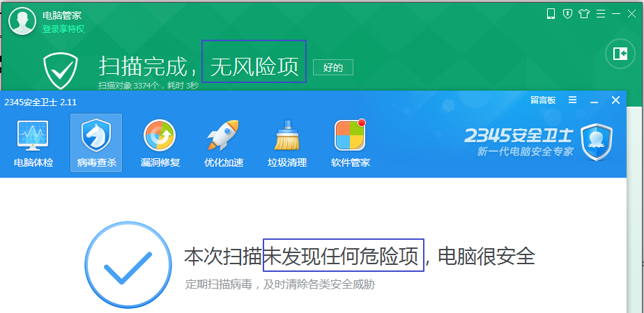Click the 扫描完成 heading text
This screenshot has width=644, height=313.
click(x=143, y=67)
